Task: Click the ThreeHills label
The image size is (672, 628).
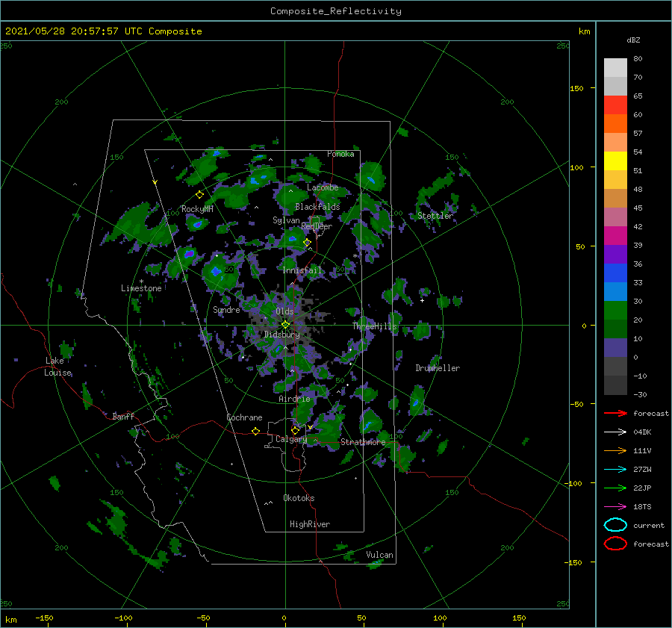Action: tap(374, 326)
